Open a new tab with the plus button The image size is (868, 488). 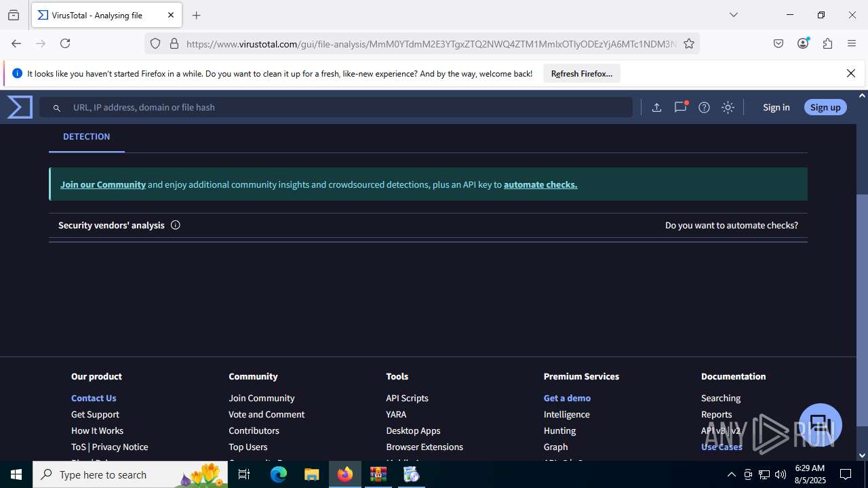(197, 15)
